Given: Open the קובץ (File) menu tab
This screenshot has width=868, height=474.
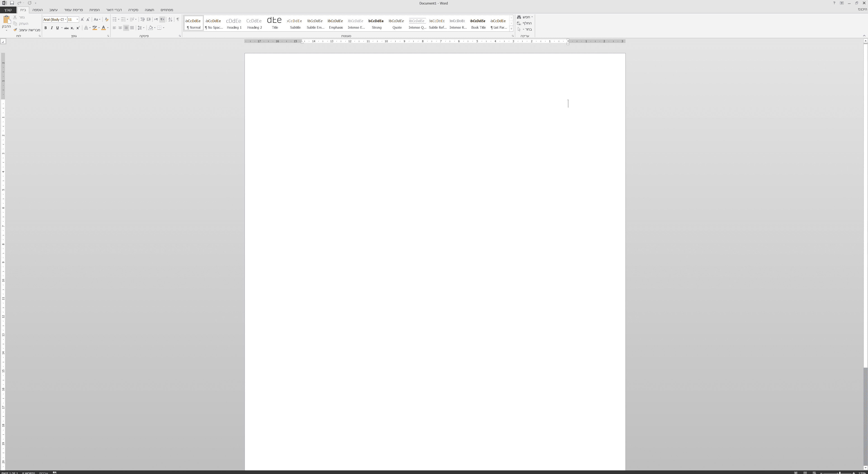Looking at the screenshot, I should click(8, 10).
